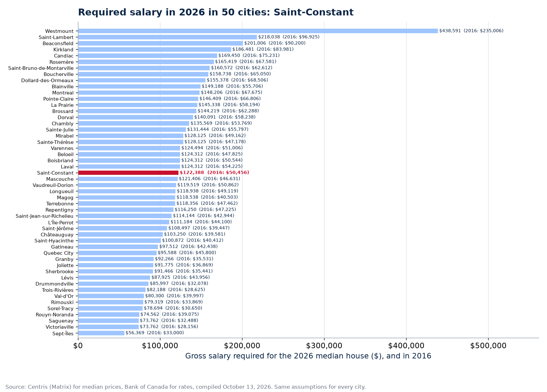Select the Châteauguay city label
The height and width of the screenshot is (392, 547).
pyautogui.click(x=57, y=235)
